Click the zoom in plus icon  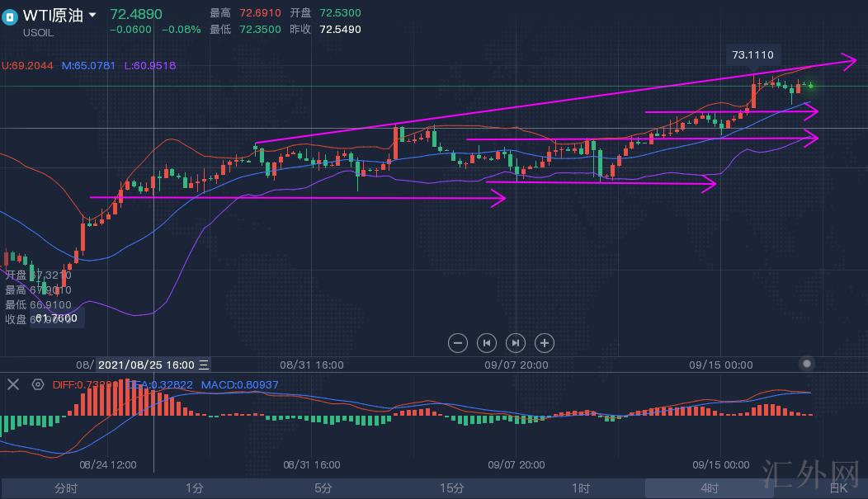[544, 342]
